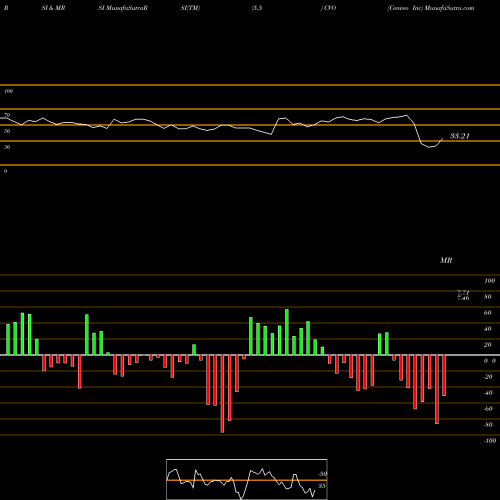Click the -40 label on MR axis

point(488,393)
